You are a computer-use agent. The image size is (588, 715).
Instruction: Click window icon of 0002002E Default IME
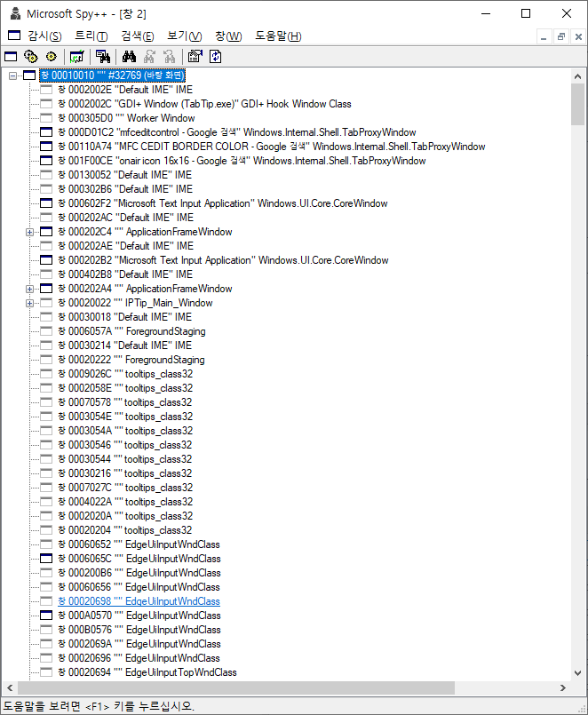[x=46, y=90]
